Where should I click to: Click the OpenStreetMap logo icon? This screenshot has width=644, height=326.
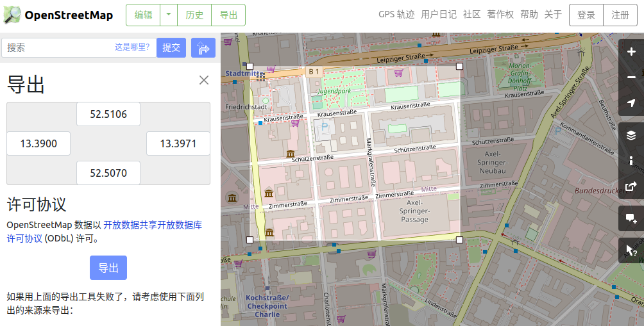(x=12, y=15)
